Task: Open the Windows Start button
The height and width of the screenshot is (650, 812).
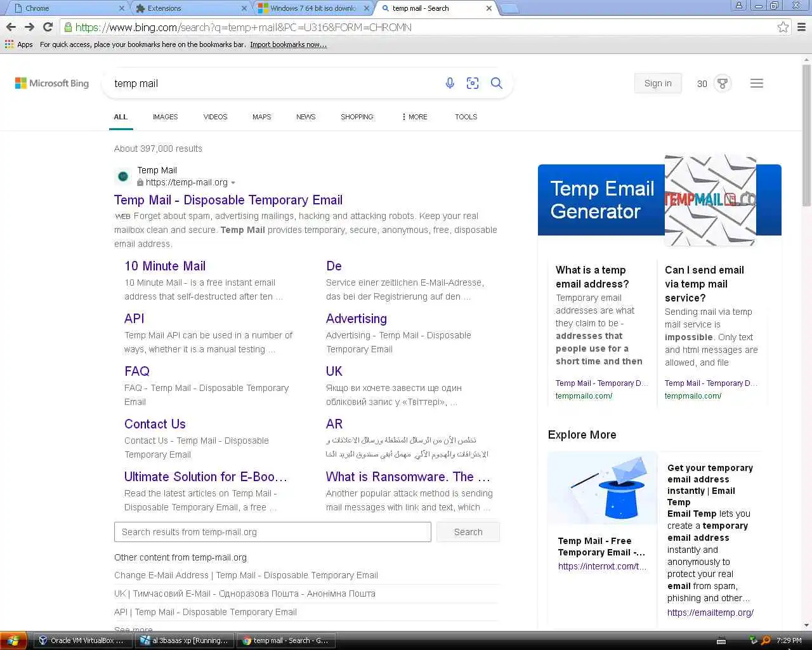Action: click(x=13, y=640)
